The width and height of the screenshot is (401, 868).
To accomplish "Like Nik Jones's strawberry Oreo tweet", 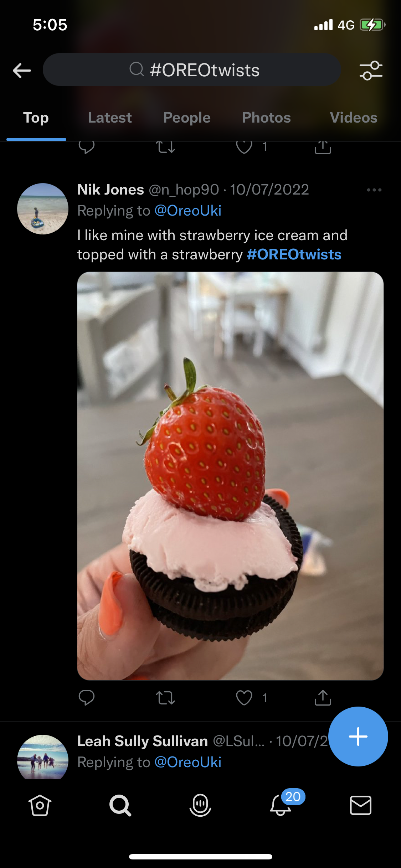I will point(244,698).
